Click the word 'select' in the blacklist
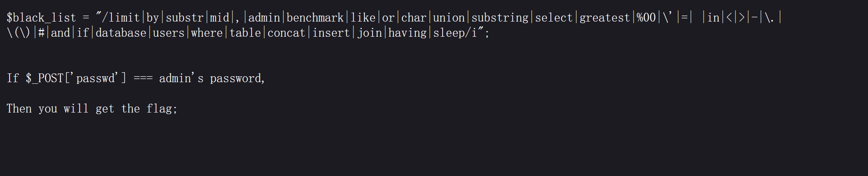This screenshot has height=176, width=868. coord(554,18)
